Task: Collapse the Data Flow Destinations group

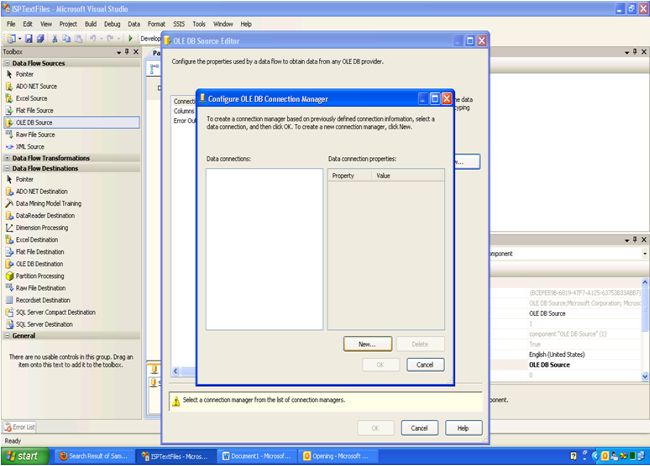Action: pos(7,168)
